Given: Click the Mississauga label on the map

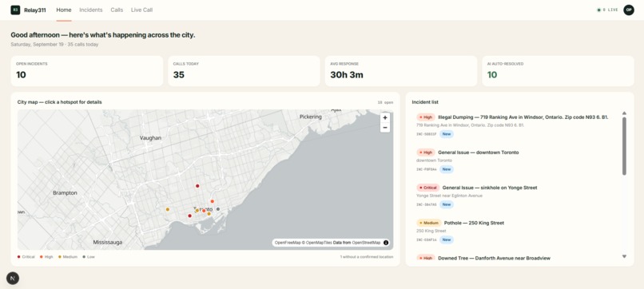Looking at the screenshot, I should click(x=108, y=242).
